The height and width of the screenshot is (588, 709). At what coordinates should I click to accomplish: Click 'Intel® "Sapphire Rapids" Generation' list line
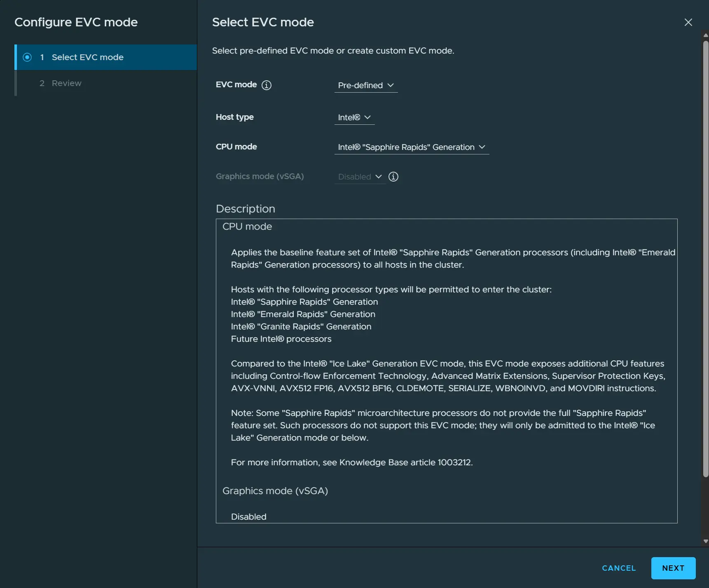tap(304, 302)
